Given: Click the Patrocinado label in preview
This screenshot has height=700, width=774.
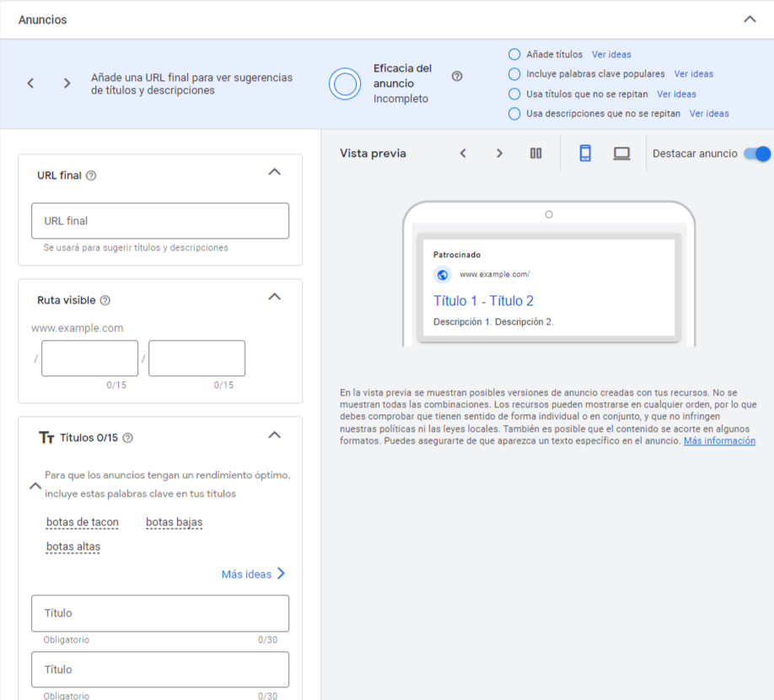Looking at the screenshot, I should pyautogui.click(x=457, y=255).
